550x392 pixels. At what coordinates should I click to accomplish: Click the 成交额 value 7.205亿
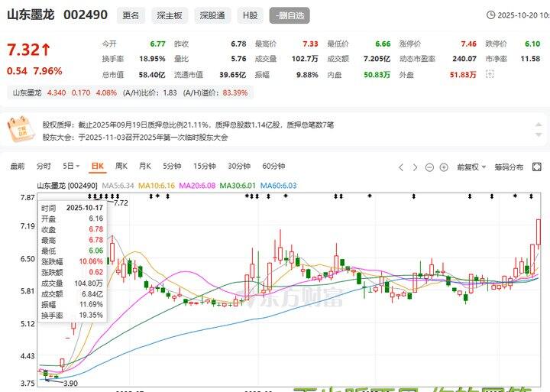point(377,59)
